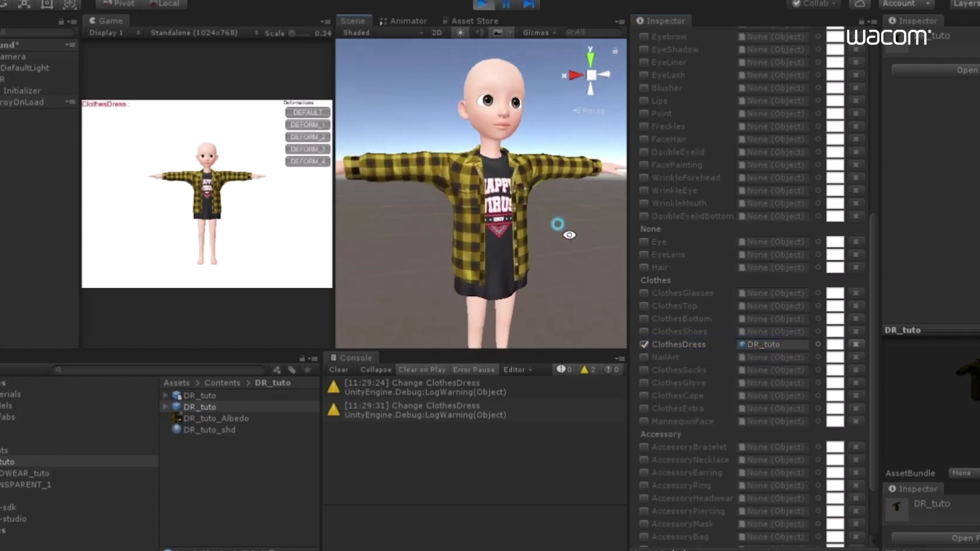Click the warning count icon in Console
980x551 pixels.
point(584,369)
